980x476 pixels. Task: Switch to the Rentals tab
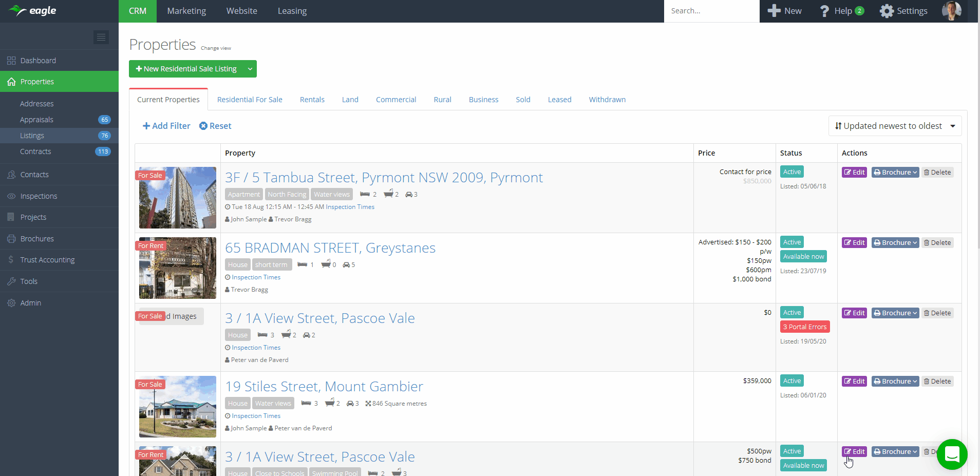312,100
